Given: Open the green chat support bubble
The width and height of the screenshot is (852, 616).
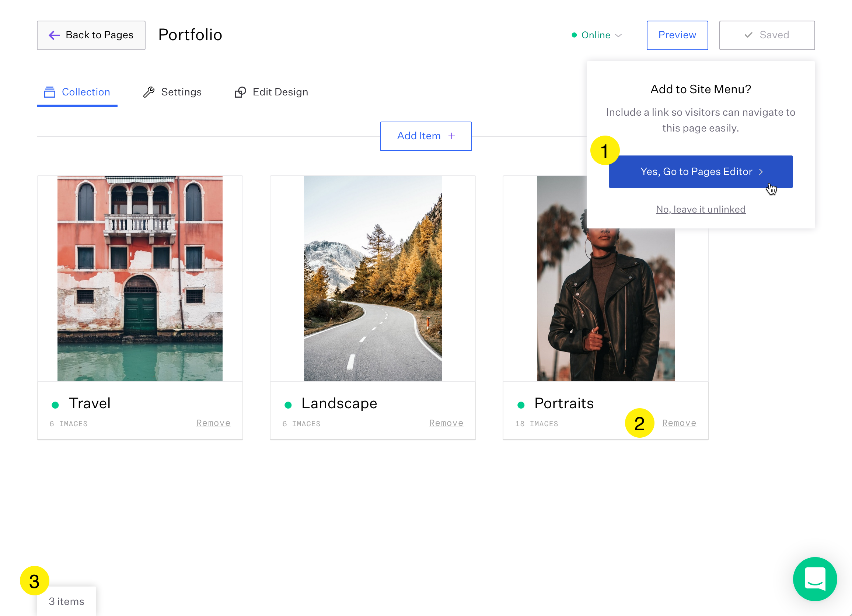Looking at the screenshot, I should [x=814, y=579].
